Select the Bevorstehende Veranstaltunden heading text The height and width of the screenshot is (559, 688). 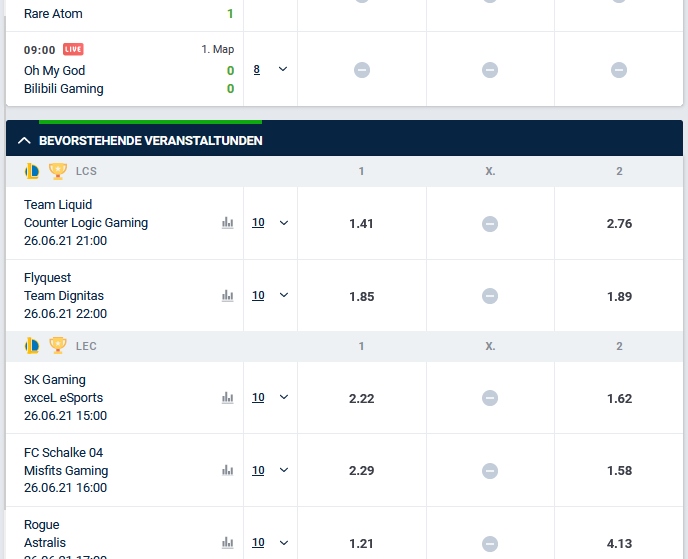151,141
